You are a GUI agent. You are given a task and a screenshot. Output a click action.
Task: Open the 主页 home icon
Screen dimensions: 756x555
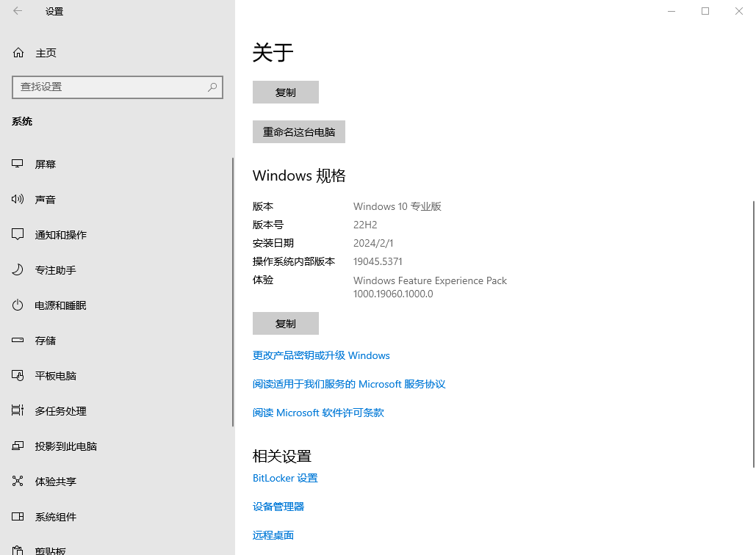(18, 53)
